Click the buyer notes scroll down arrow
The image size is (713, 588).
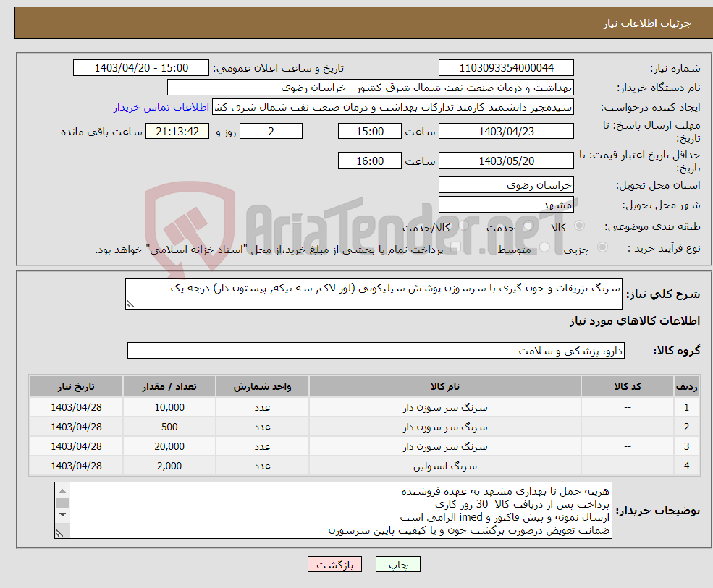coord(63,514)
